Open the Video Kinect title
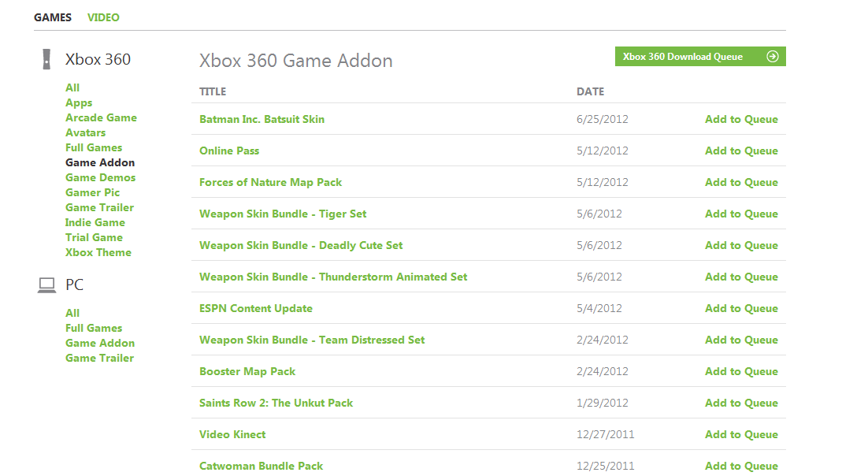Image resolution: width=868 pixels, height=476 pixels. [x=232, y=435]
